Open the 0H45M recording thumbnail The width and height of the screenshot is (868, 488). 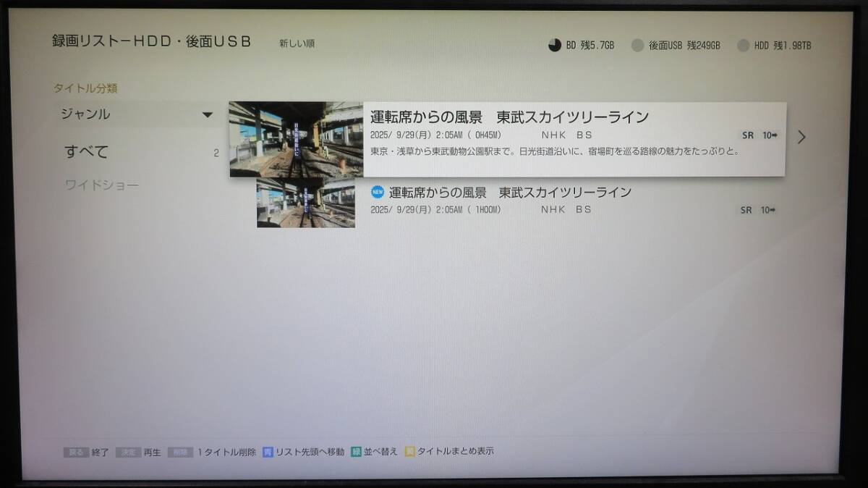point(297,139)
